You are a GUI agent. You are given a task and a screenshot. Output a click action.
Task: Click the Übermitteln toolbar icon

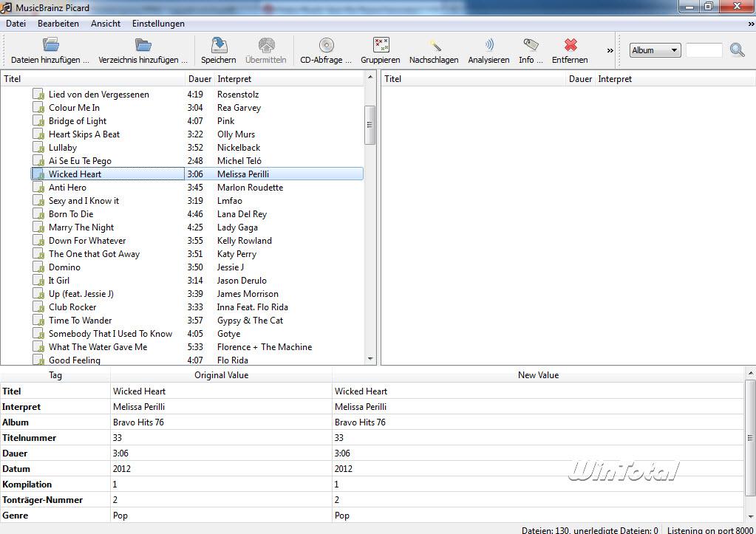(266, 45)
